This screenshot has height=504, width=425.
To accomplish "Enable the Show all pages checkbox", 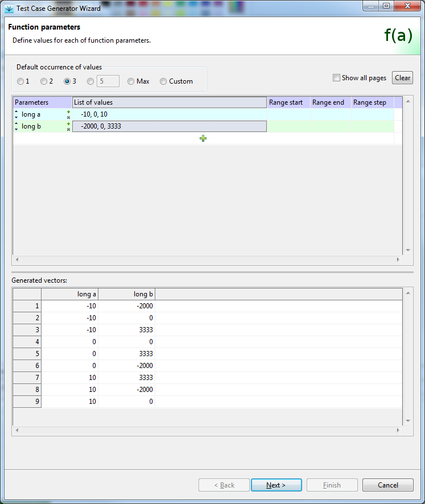I will 336,78.
